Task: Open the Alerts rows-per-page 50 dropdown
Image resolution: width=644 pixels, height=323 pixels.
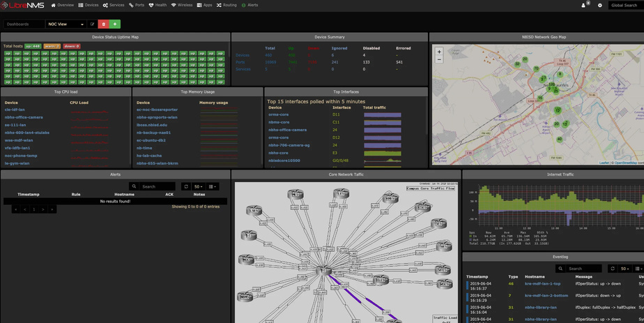Action: (x=199, y=186)
